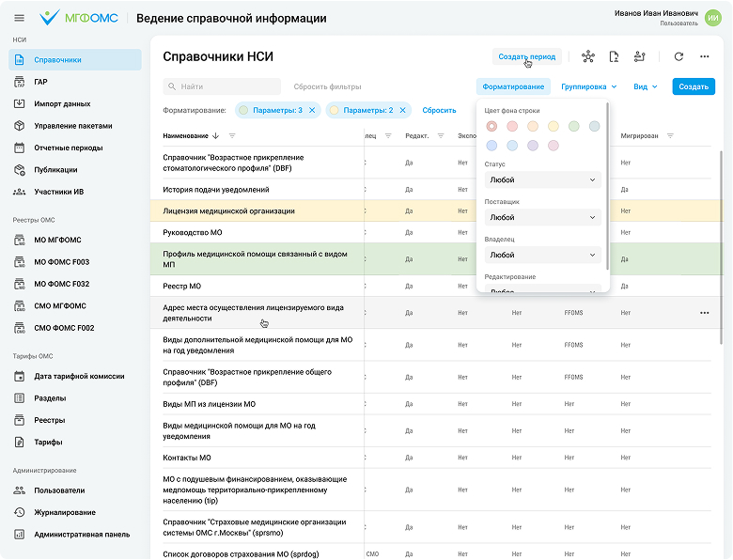Viewport: 733px width, 560px height.
Task: Click the Сбросить link next to chips
Action: (x=439, y=110)
